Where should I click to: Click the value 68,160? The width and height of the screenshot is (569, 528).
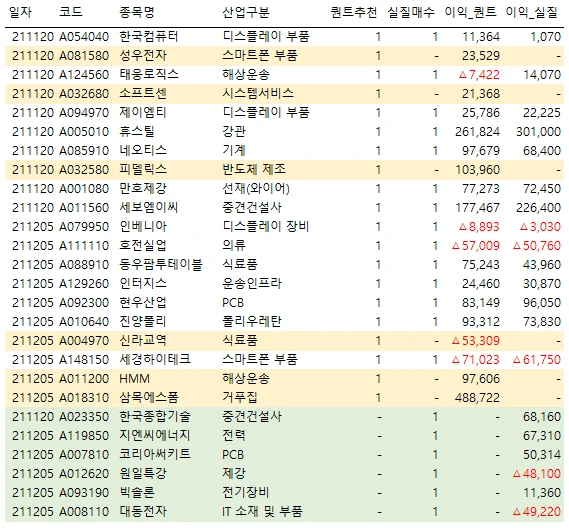[542, 417]
